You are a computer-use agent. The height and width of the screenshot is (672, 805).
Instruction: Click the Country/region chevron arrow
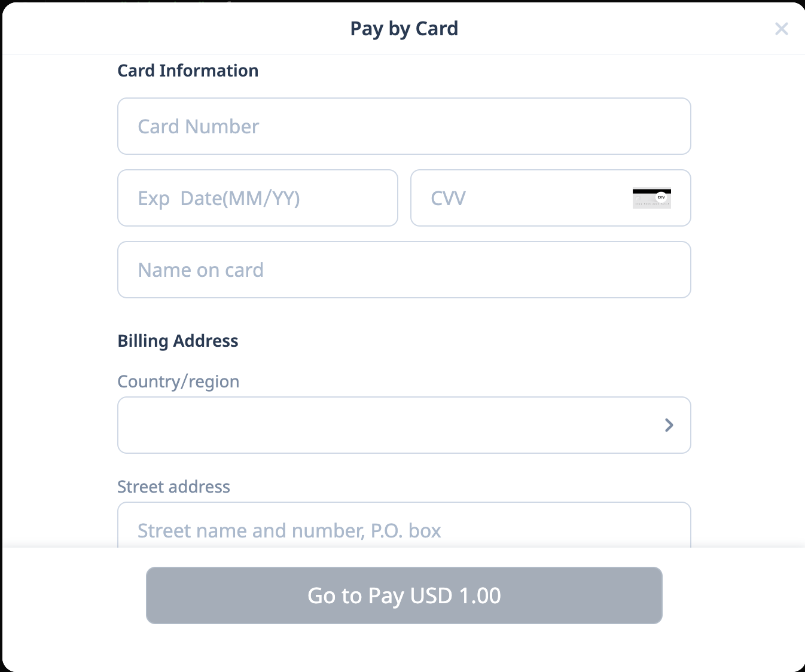669,425
